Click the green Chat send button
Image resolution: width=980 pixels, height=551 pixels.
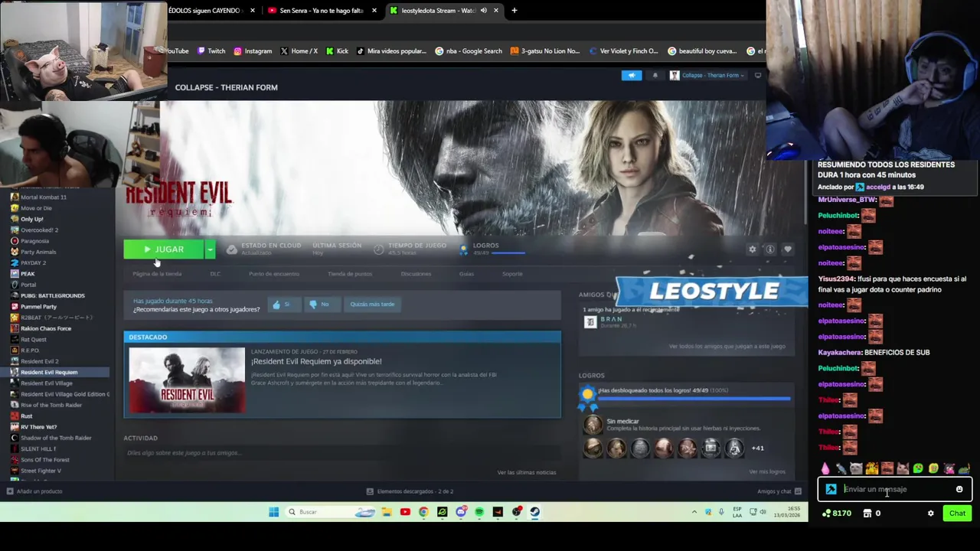(957, 514)
